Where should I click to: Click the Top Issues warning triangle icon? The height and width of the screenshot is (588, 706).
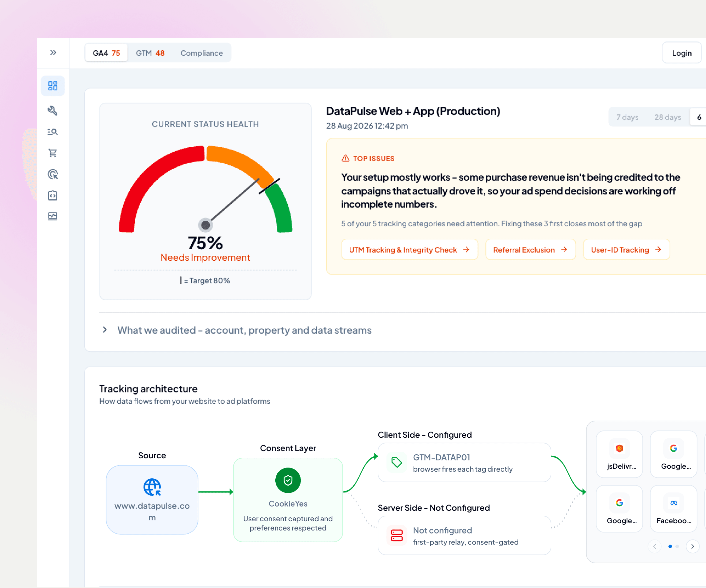346,158
